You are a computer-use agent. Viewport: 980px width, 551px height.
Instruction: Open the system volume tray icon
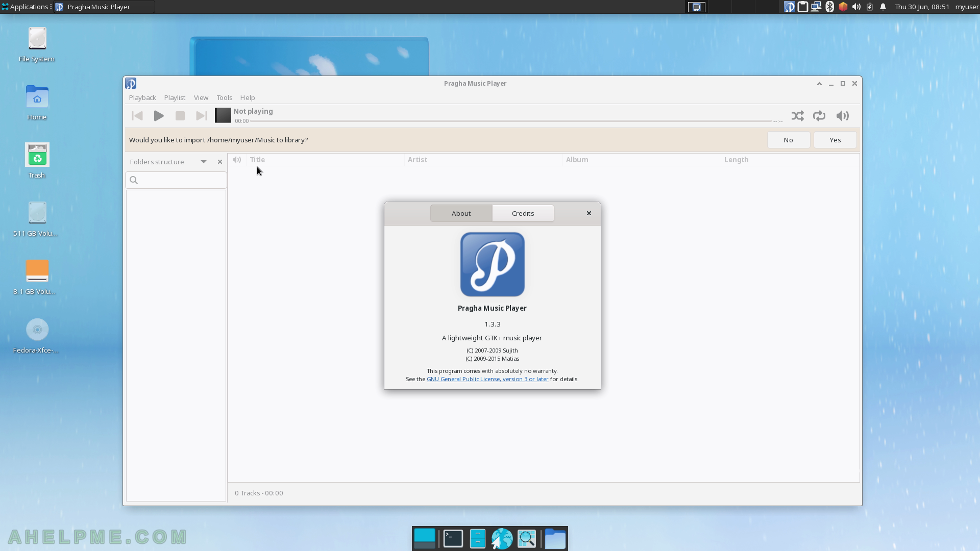[856, 7]
